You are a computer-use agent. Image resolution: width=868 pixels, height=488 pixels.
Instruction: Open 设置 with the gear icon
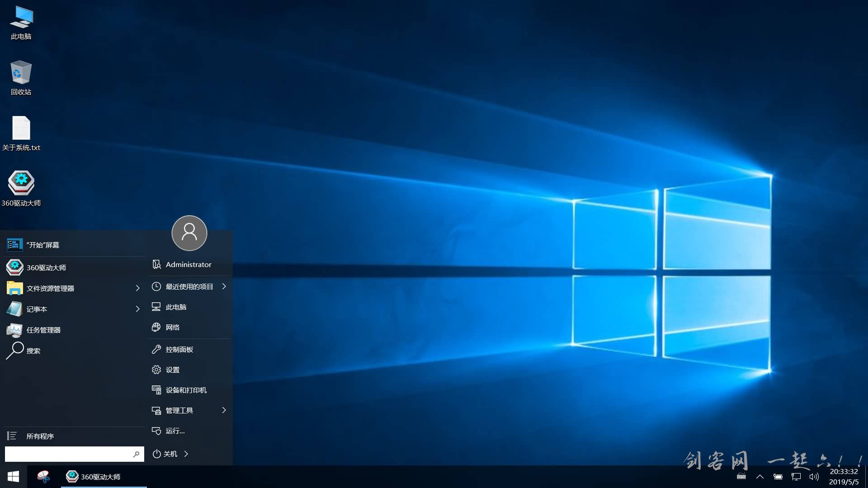189,370
